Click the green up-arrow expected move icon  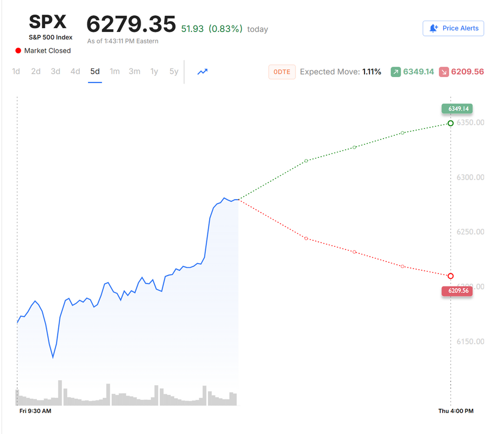click(396, 72)
